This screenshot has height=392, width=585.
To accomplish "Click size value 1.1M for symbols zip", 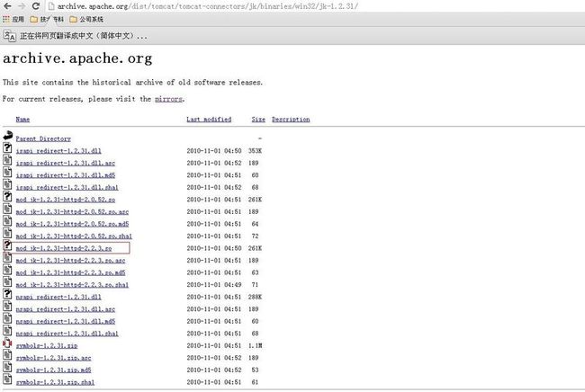I will pos(256,346).
